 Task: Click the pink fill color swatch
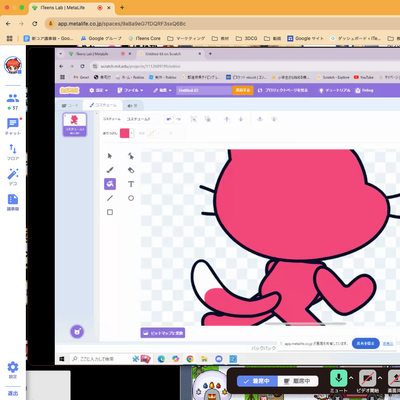125,133
